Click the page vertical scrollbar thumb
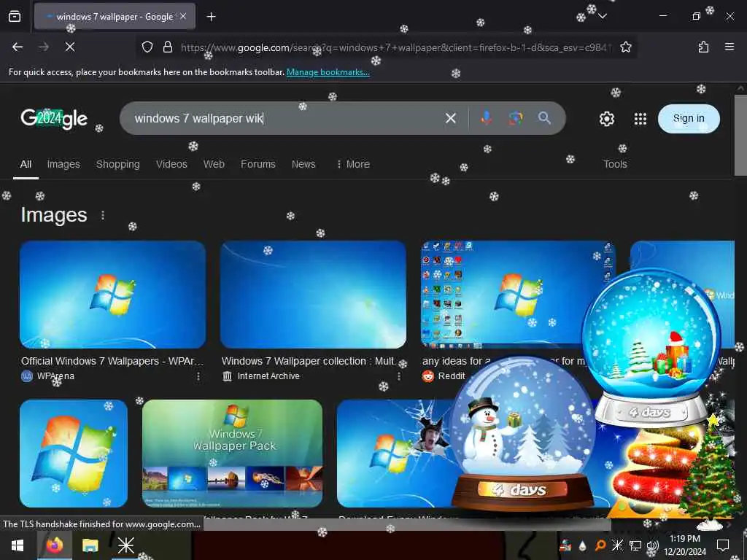Viewport: 747px width, 560px height. coord(740,135)
